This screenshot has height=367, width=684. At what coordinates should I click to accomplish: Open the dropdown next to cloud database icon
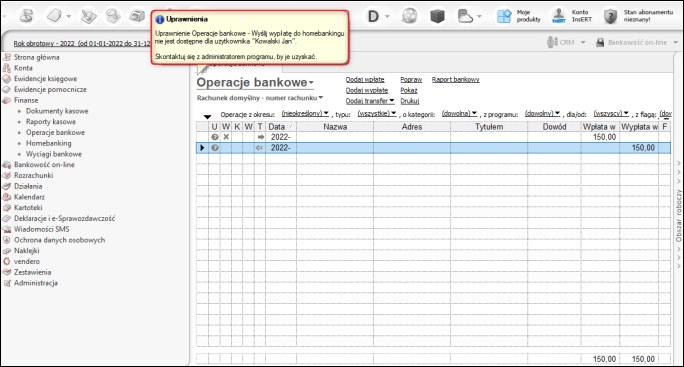pyautogui.click(x=479, y=17)
